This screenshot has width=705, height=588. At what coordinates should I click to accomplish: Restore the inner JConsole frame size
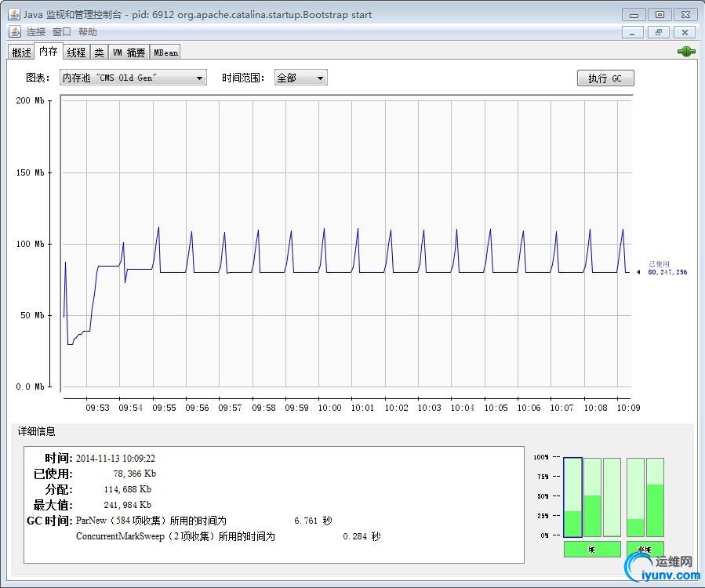(x=659, y=32)
